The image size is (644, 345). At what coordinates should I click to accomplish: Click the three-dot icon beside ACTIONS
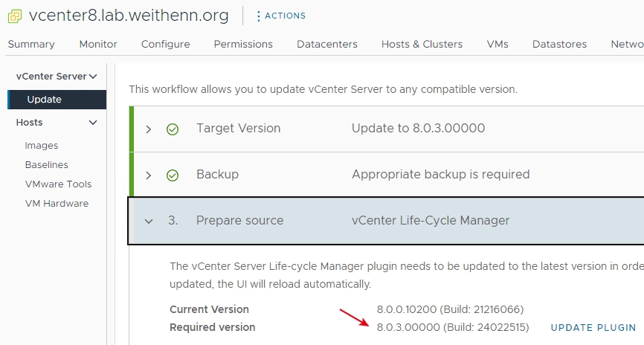tap(258, 16)
